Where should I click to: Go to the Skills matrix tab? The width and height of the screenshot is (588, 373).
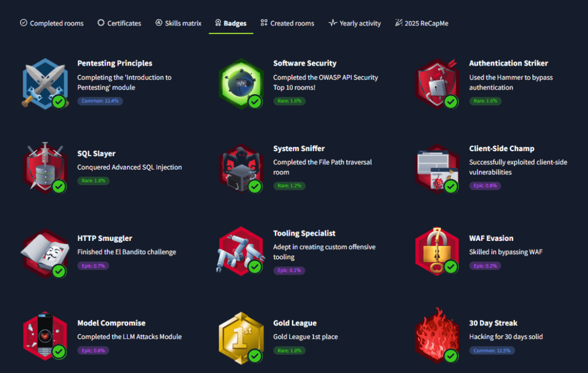point(179,23)
